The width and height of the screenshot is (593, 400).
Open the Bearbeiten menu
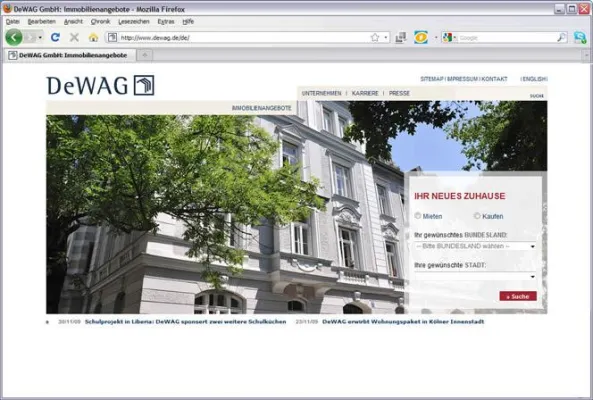click(42, 22)
